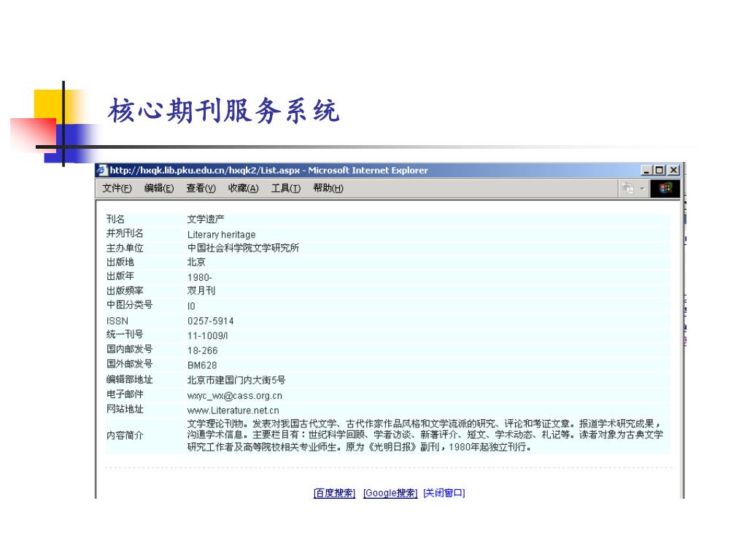This screenshot has height=560, width=747.
Task: Click the 百度搜索 link
Action: tap(334, 493)
